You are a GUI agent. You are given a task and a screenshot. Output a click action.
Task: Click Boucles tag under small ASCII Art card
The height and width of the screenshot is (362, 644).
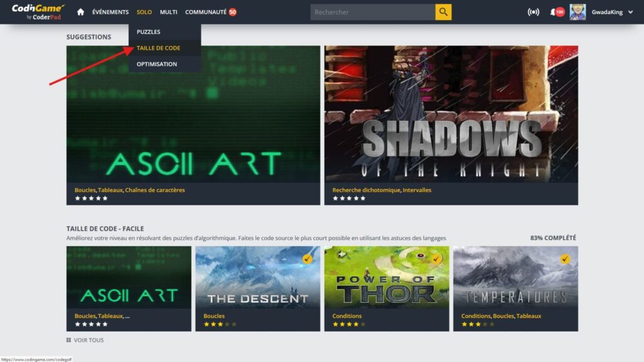pos(85,316)
